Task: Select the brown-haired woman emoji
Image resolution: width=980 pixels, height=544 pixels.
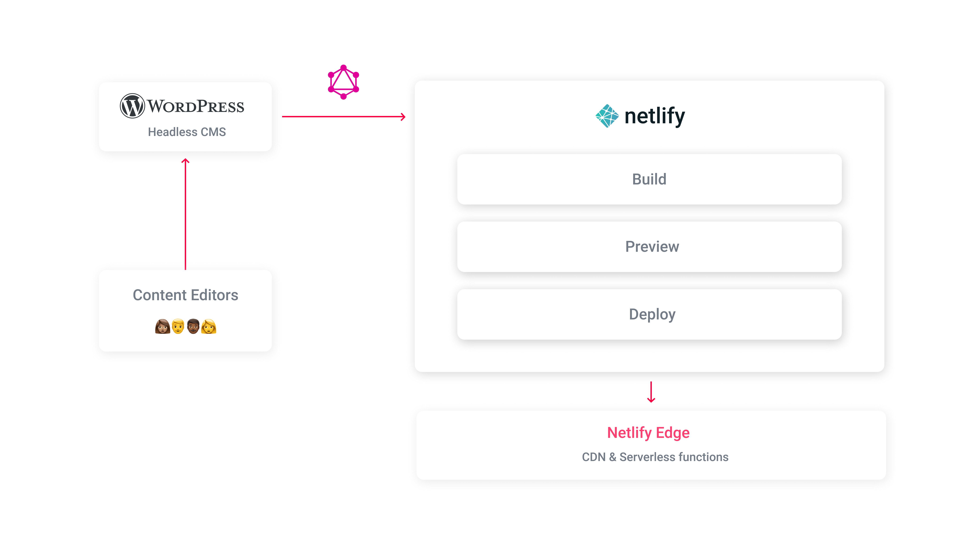Action: click(162, 326)
